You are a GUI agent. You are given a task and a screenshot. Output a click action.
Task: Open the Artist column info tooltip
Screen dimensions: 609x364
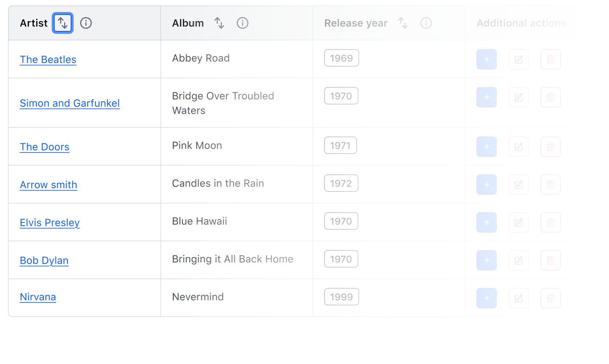pyautogui.click(x=86, y=23)
